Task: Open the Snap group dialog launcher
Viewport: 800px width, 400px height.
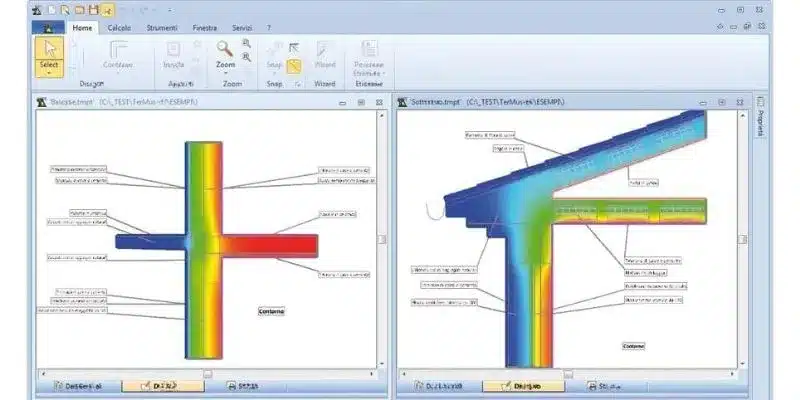Action: tap(298, 84)
